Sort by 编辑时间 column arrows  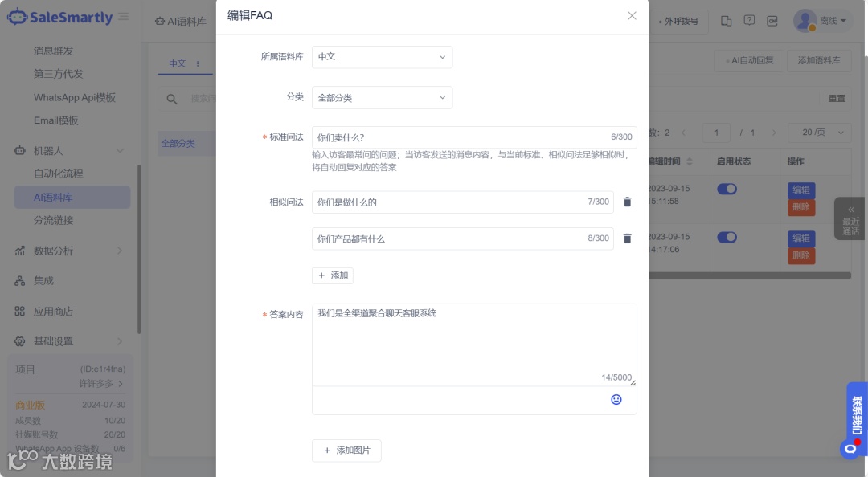(690, 161)
